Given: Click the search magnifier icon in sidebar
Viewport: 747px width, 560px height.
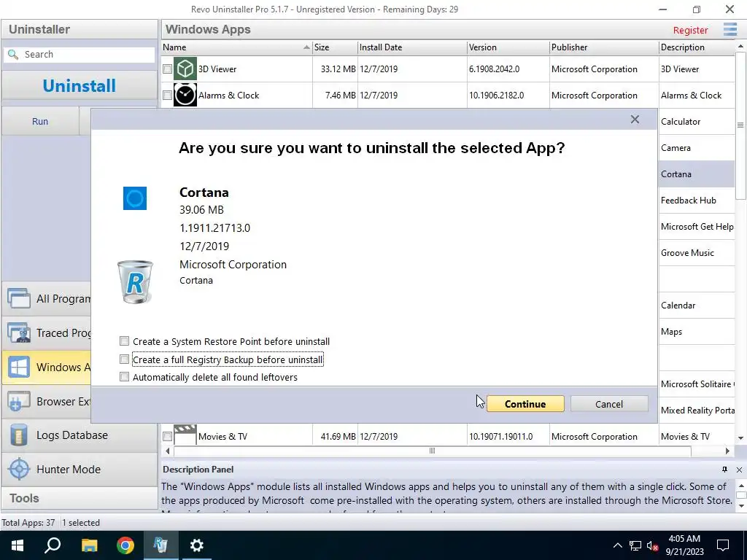Looking at the screenshot, I should [x=13, y=55].
